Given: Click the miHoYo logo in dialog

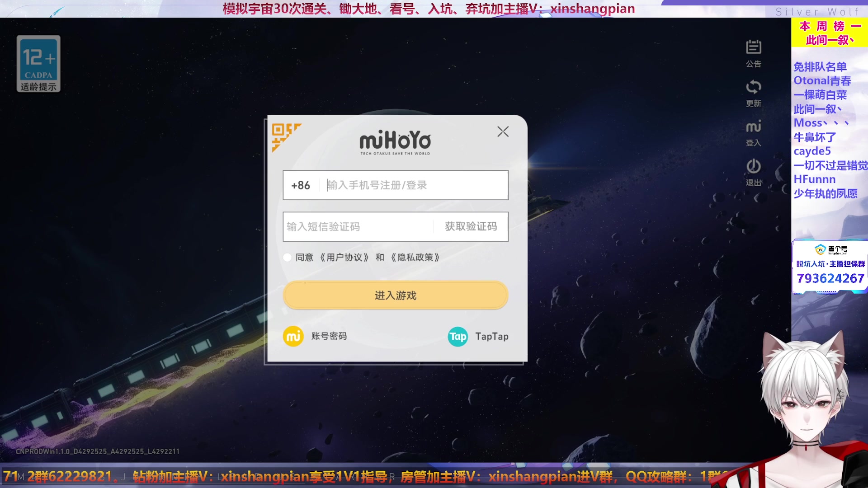Looking at the screenshot, I should (395, 142).
